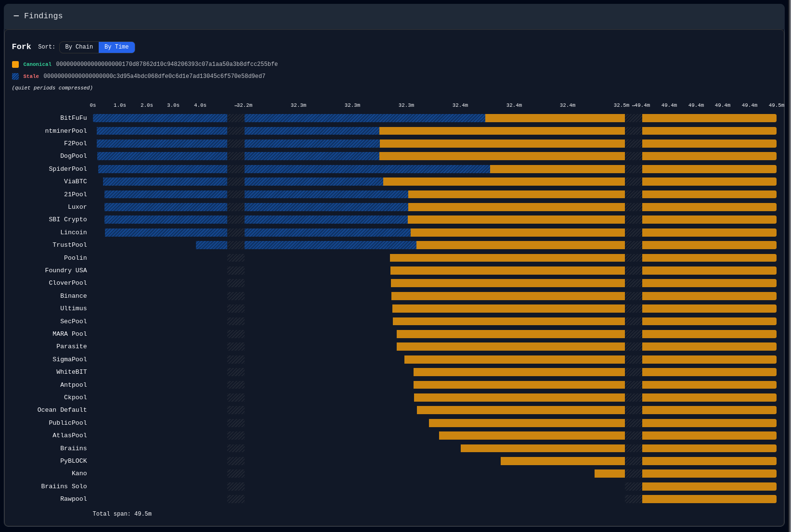
Task: Click the Binance row label
Action: tap(74, 296)
